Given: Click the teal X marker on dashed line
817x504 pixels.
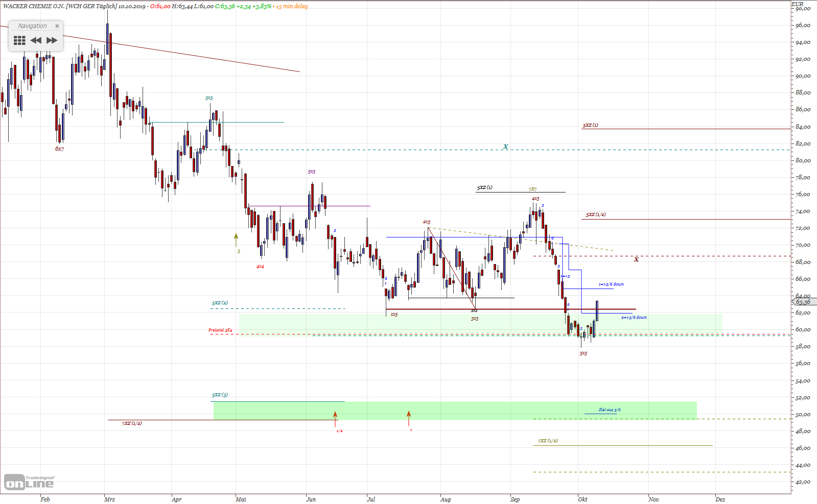Looking at the screenshot, I should [505, 147].
